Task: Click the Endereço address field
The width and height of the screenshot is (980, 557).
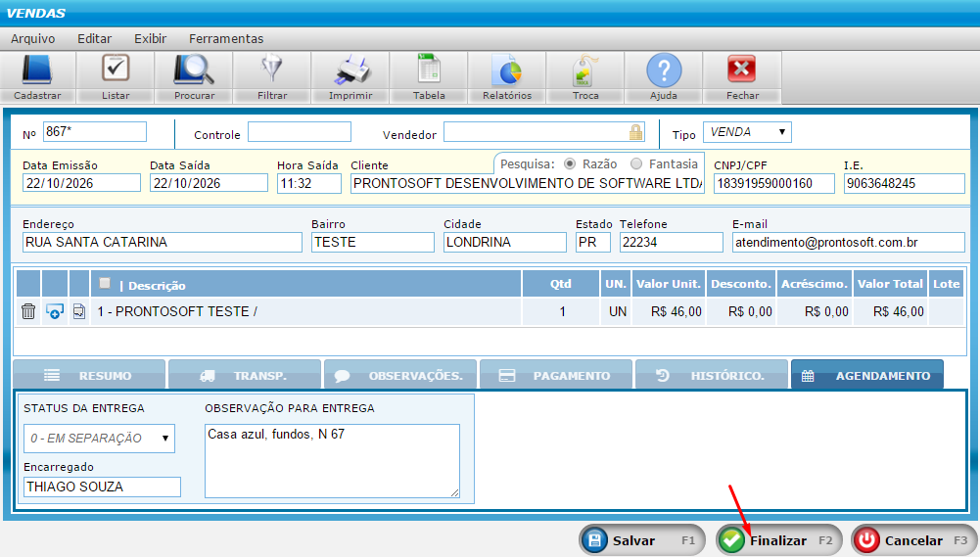Action: tap(163, 242)
